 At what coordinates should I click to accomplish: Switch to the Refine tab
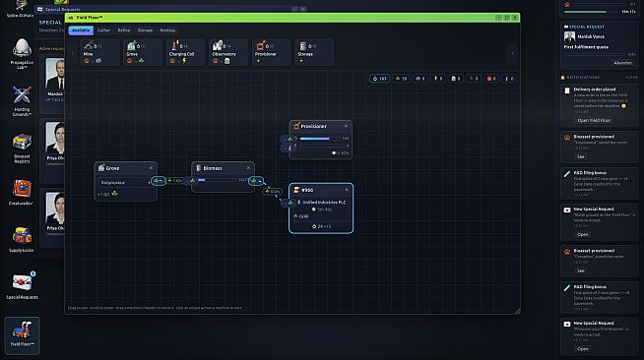[124, 30]
